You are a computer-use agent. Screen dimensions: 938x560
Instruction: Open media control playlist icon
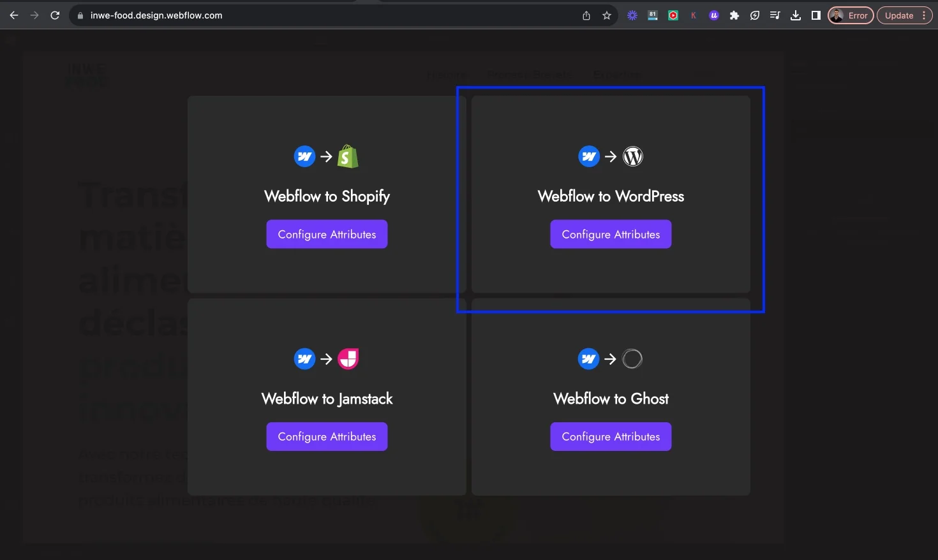(x=775, y=15)
